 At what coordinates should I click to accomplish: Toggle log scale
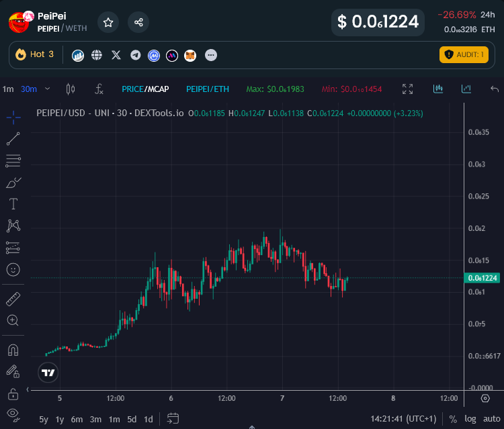470,419
